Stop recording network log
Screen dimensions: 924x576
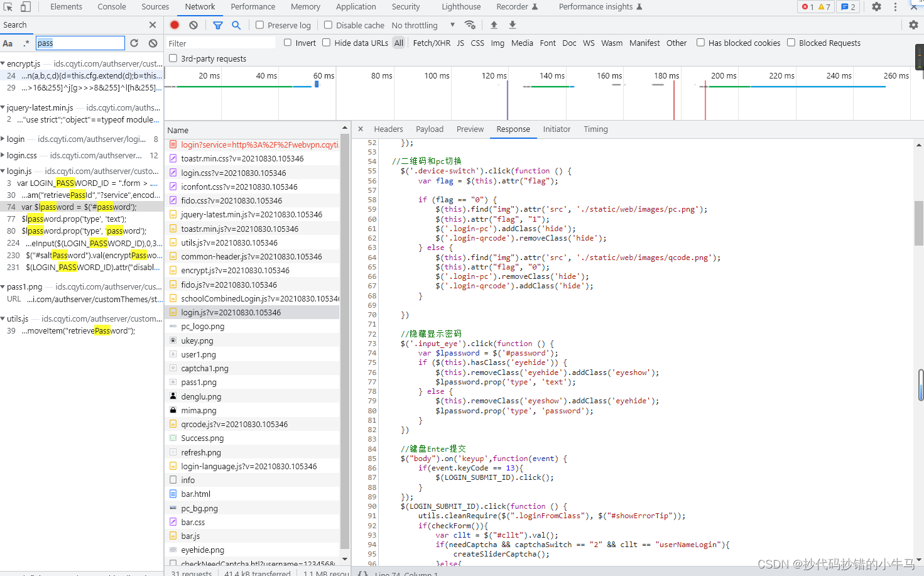(175, 25)
